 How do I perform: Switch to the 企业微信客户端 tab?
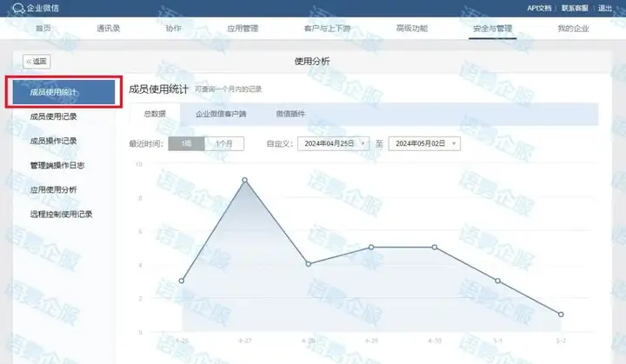[221, 114]
